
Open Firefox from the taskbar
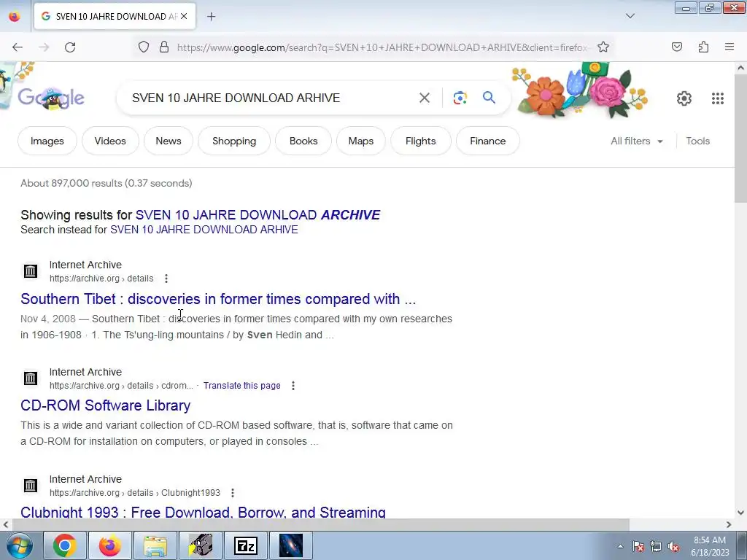pyautogui.click(x=109, y=545)
